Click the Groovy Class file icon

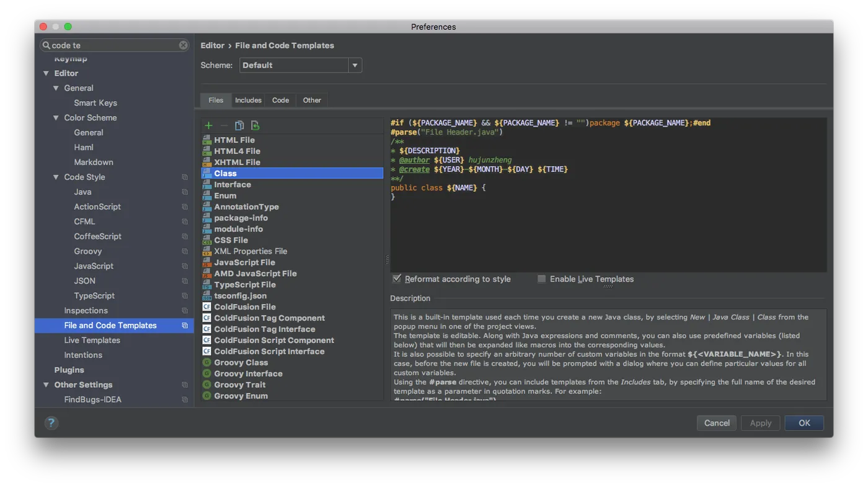[207, 362]
